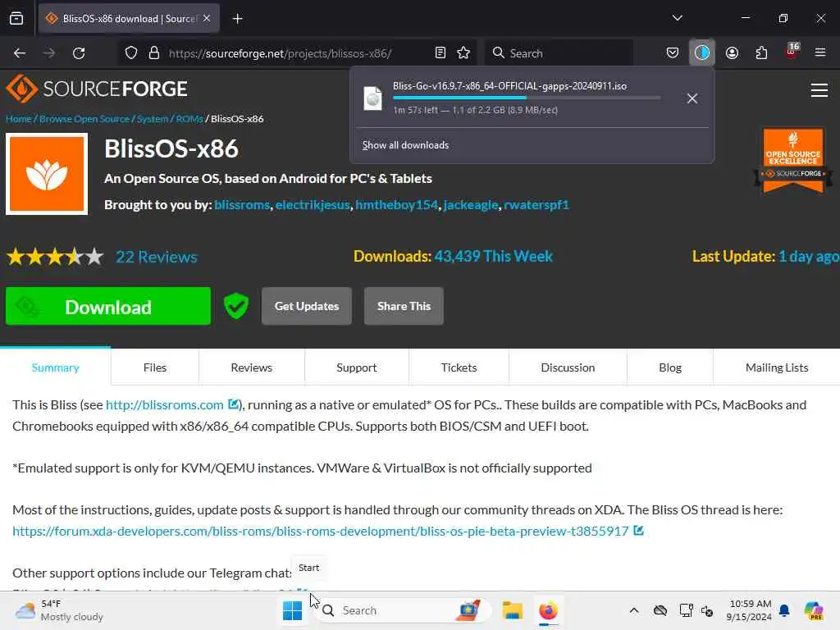Open 43,439 This Week download stats

tap(493, 256)
